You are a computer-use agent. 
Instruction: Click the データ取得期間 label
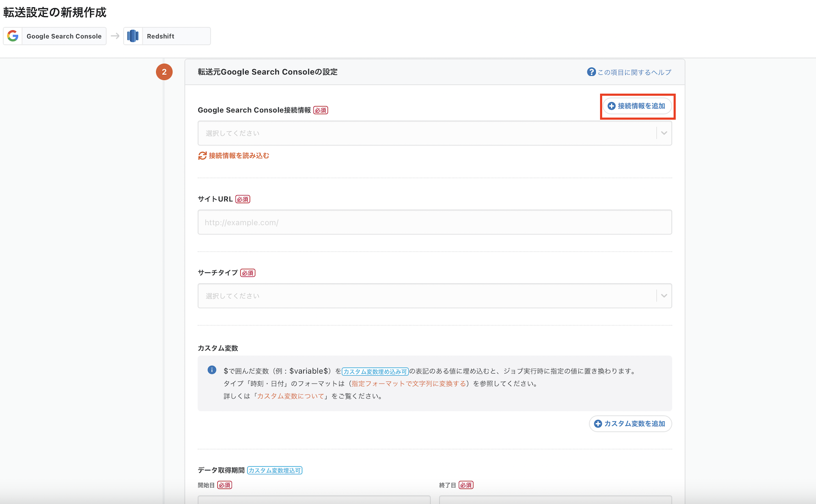pos(221,470)
